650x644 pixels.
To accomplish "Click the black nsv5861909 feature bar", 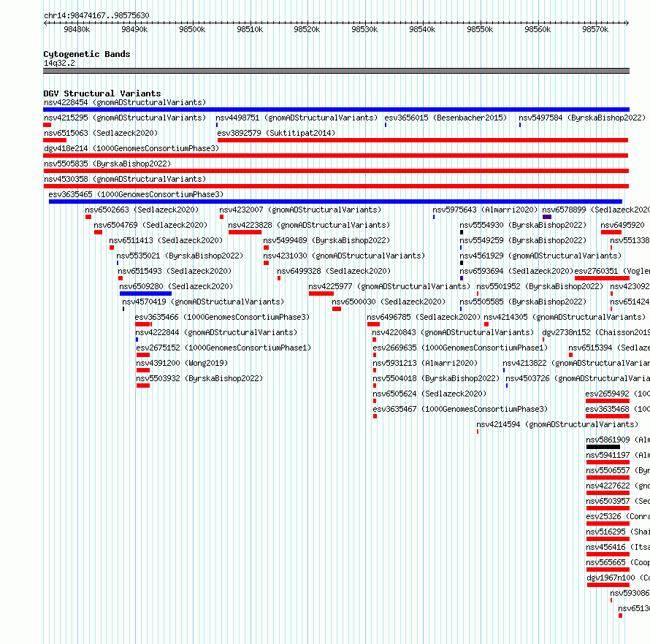I will [x=603, y=447].
